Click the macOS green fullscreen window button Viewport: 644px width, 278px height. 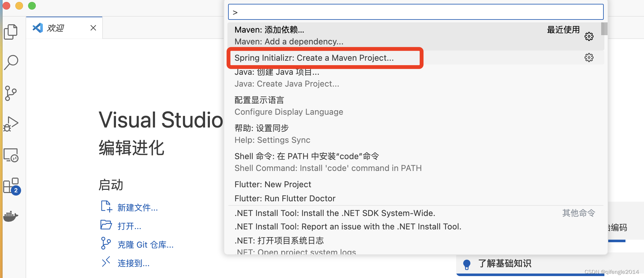pyautogui.click(x=32, y=6)
